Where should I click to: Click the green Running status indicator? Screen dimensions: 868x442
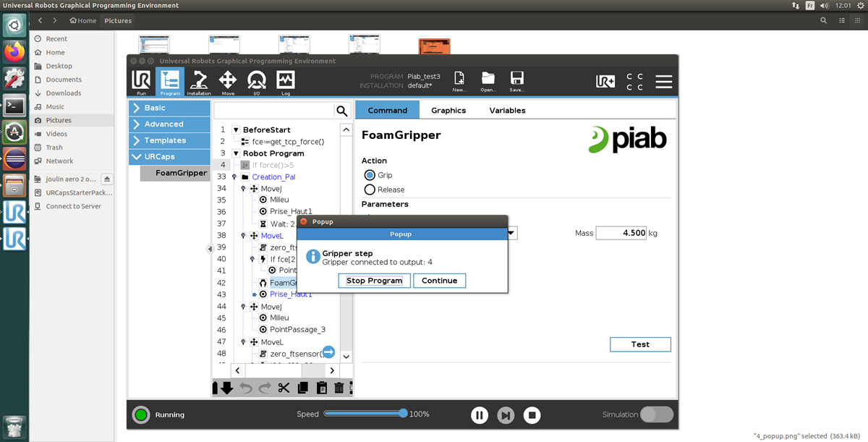click(141, 415)
